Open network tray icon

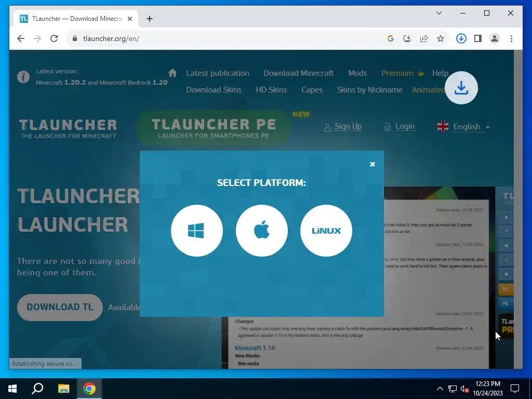(453, 389)
